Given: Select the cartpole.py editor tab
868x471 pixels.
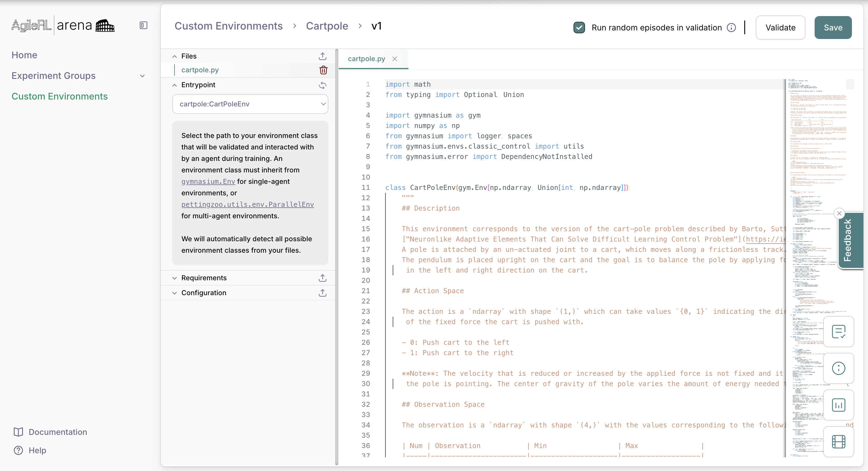Looking at the screenshot, I should coord(366,59).
